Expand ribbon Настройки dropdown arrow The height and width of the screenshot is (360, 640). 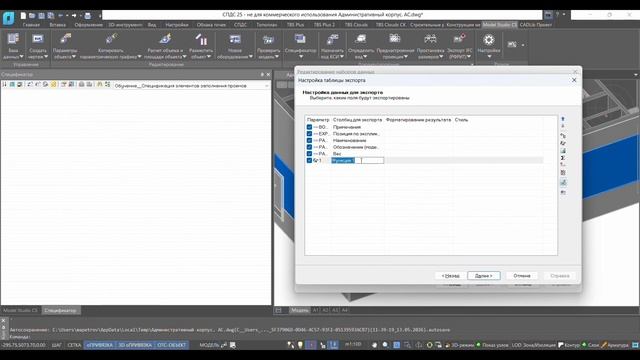489,57
